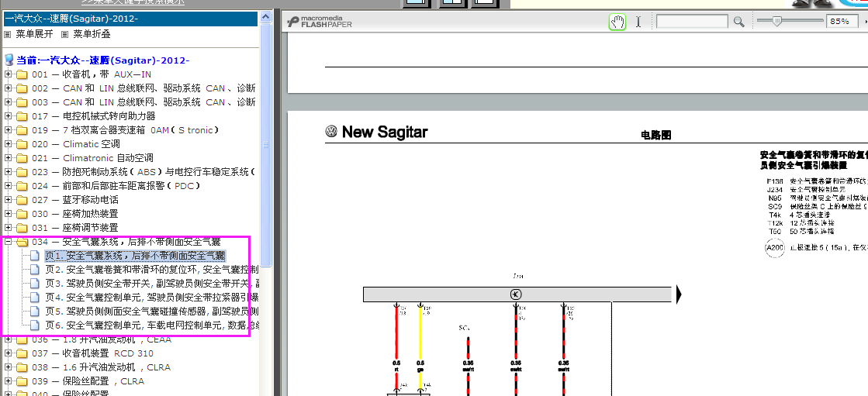The height and width of the screenshot is (396, 868).
Task: Click the computer icon beside 当前:一汽大众
Action: click(x=9, y=60)
